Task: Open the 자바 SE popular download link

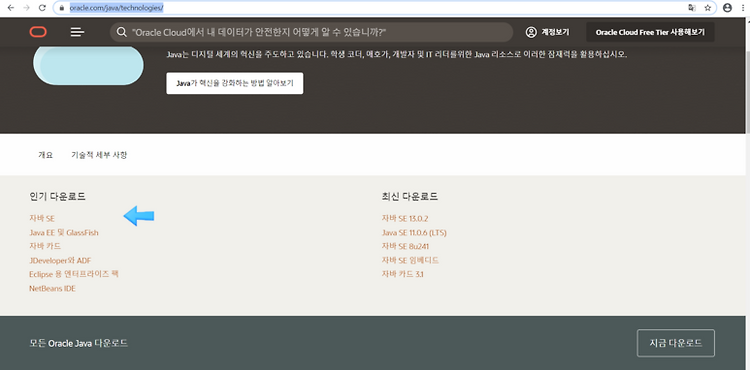Action: [x=42, y=218]
